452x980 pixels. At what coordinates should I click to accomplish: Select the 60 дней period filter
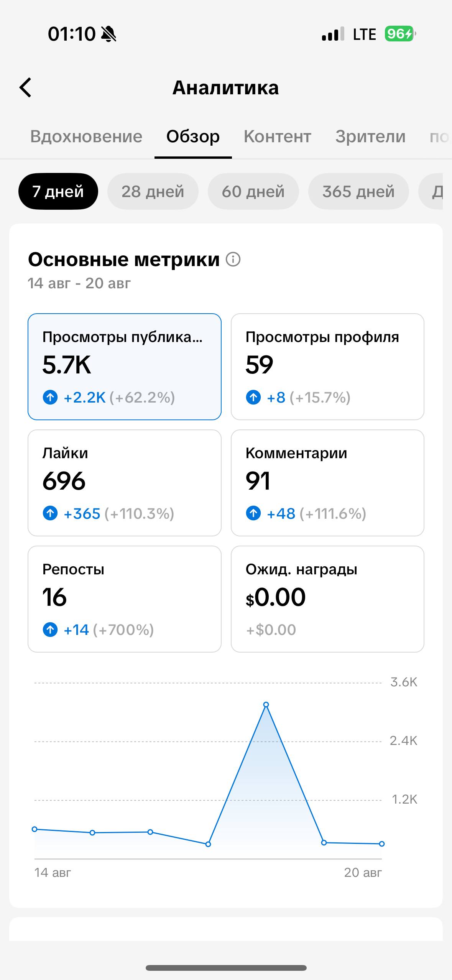(x=253, y=191)
